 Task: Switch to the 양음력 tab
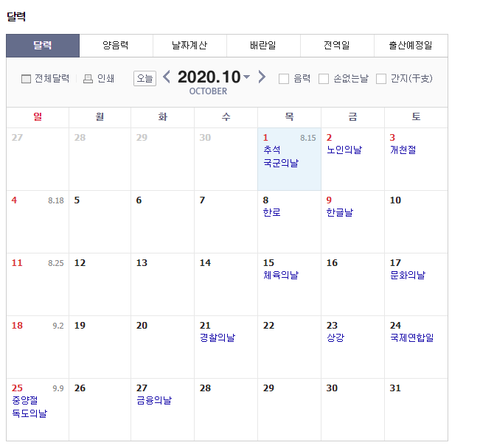point(116,46)
